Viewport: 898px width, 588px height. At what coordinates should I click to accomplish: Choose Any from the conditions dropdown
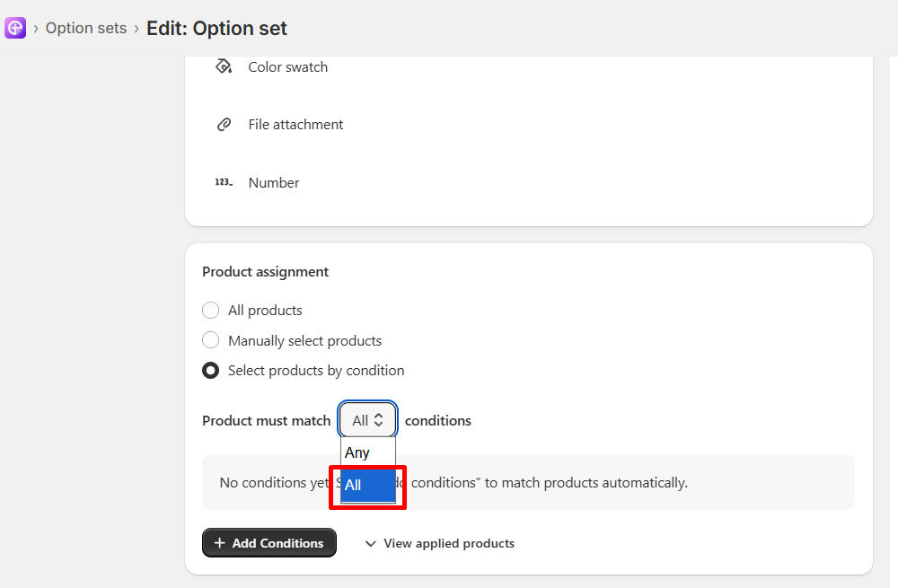(367, 452)
